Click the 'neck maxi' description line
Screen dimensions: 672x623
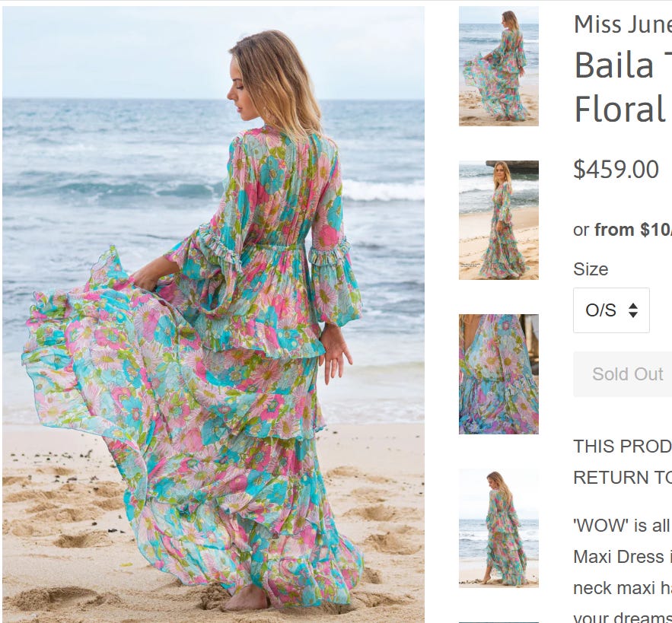[x=623, y=588]
